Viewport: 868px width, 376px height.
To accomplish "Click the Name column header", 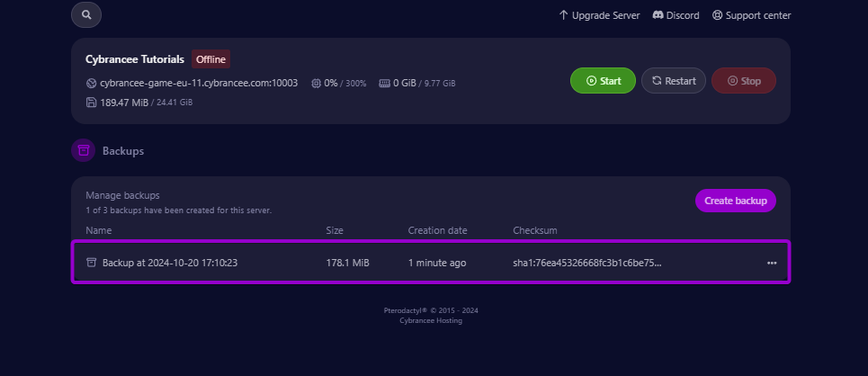I will 99,230.
